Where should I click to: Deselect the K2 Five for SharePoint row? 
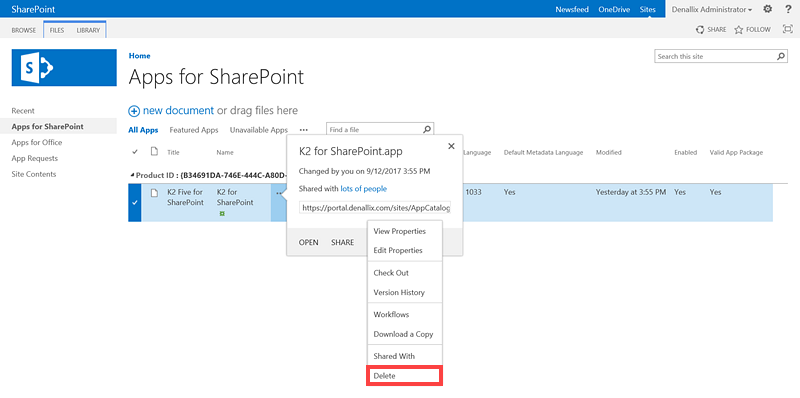click(x=135, y=203)
